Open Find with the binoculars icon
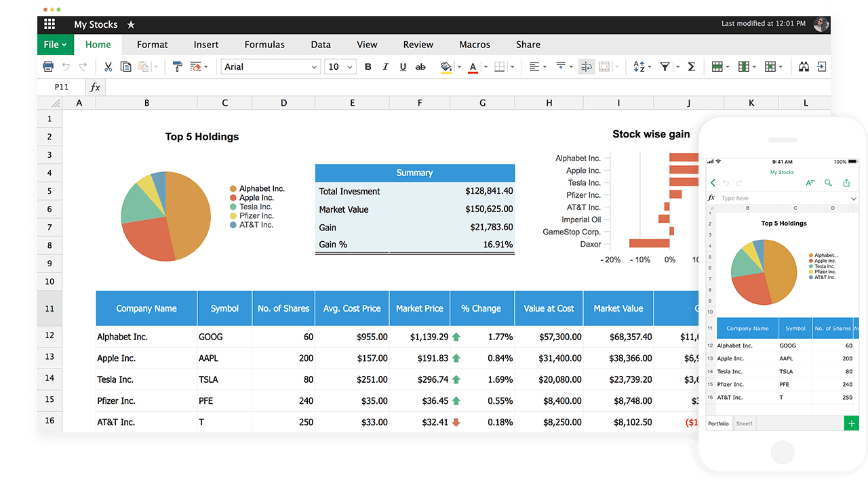 [804, 66]
